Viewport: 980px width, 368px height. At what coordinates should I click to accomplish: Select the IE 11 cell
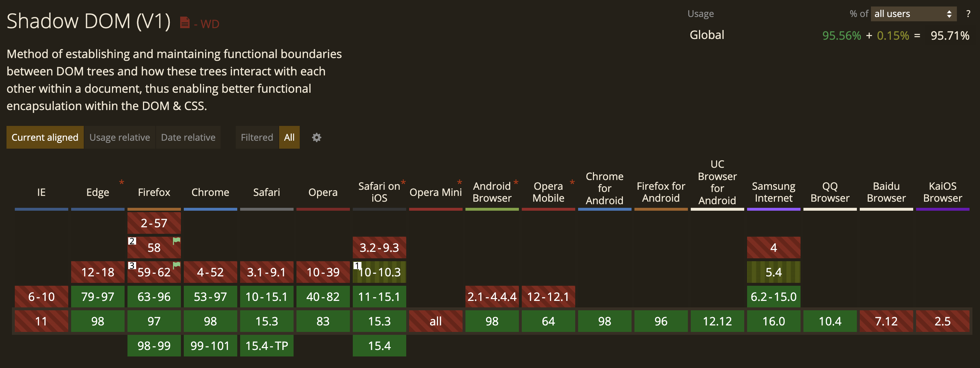42,321
